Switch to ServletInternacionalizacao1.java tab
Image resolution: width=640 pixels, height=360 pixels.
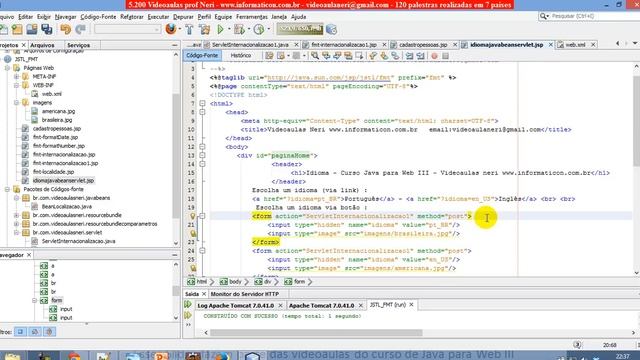[250, 45]
